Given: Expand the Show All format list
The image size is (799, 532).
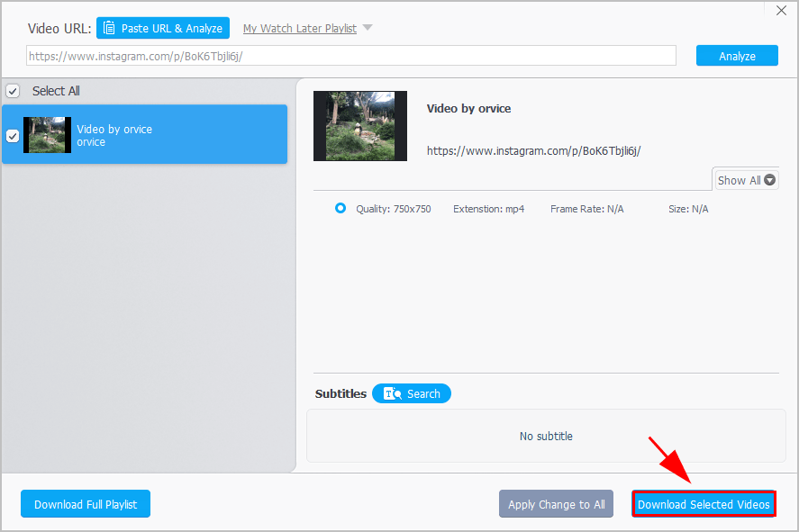Looking at the screenshot, I should pos(745,178).
